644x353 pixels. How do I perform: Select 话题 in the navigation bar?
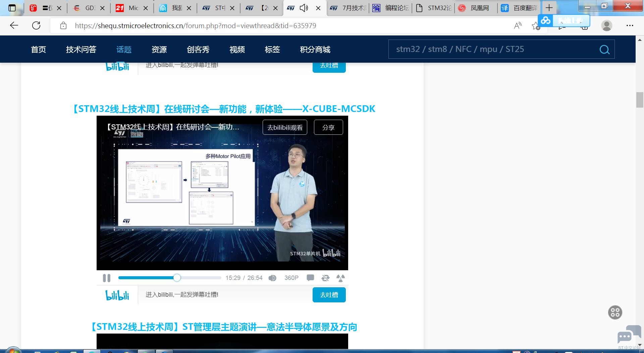click(124, 50)
